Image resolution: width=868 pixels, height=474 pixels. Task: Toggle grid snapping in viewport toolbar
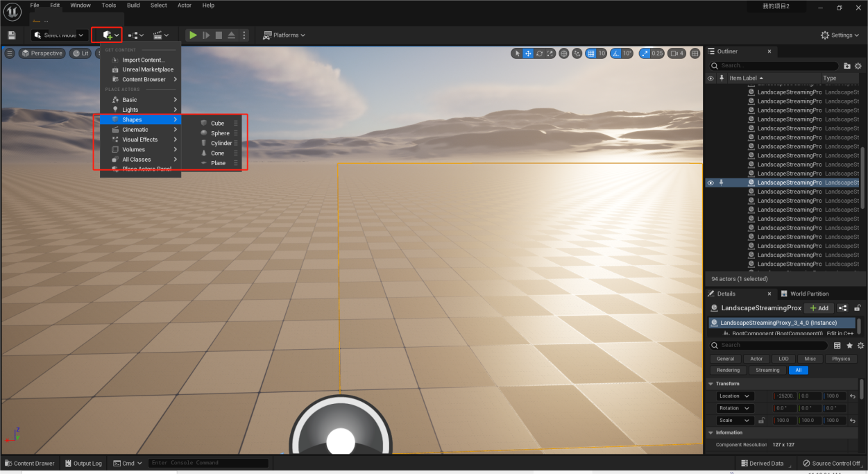point(591,53)
